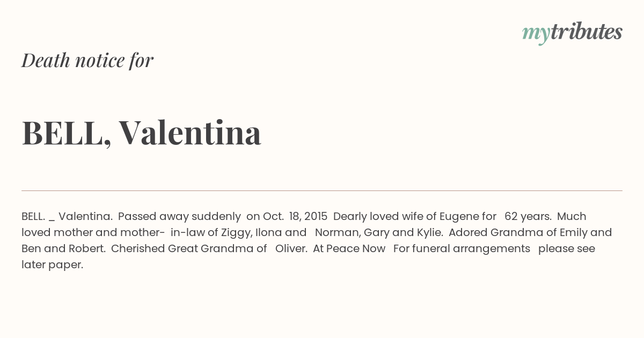
Task: Click the words 'Passed away suddenly'
Action: coord(179,217)
